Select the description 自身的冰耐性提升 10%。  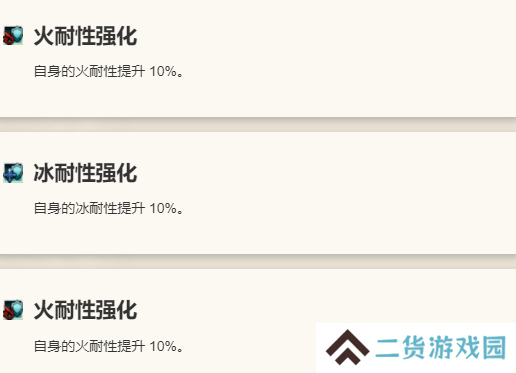(x=109, y=208)
